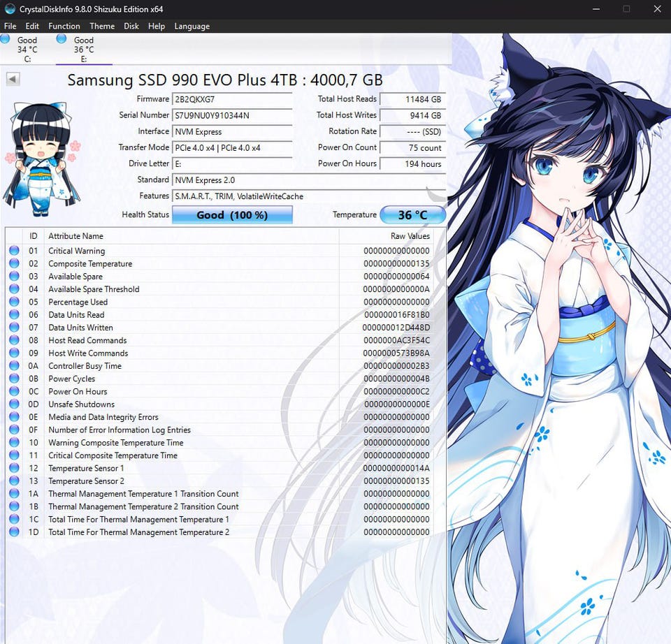Select the Temperature Sensor 1 raw value 0000000000014A
671x644 pixels.
[396, 468]
